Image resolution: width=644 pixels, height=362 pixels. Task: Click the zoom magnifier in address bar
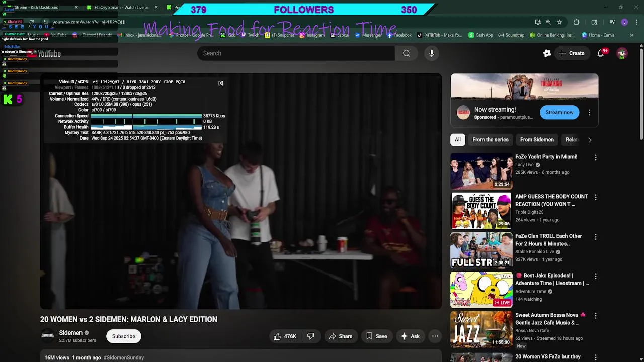548,22
